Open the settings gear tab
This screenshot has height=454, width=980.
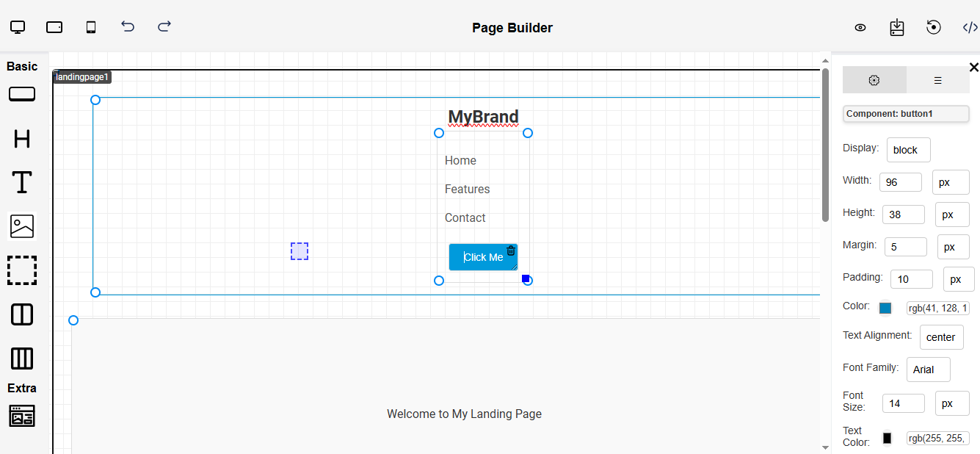click(874, 80)
